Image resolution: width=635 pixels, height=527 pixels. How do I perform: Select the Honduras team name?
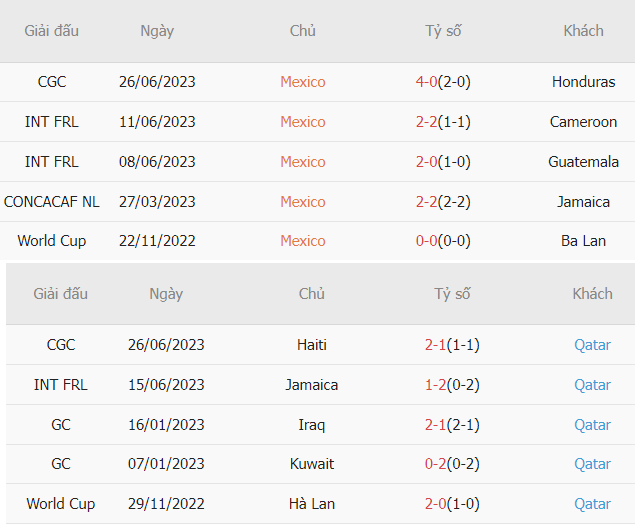[x=583, y=82]
